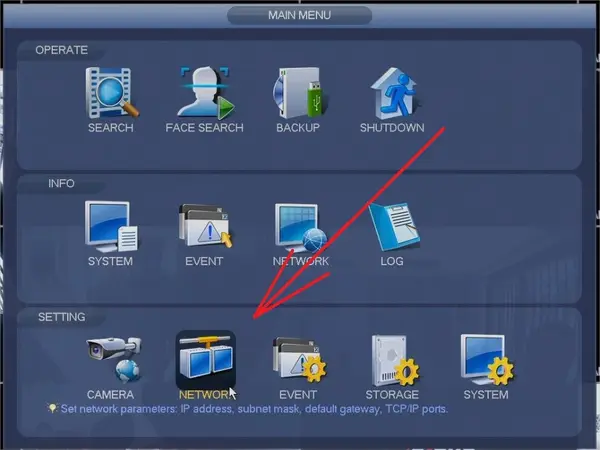The height and width of the screenshot is (450, 600).
Task: Click the lightbulb hint icon
Action: [52, 408]
